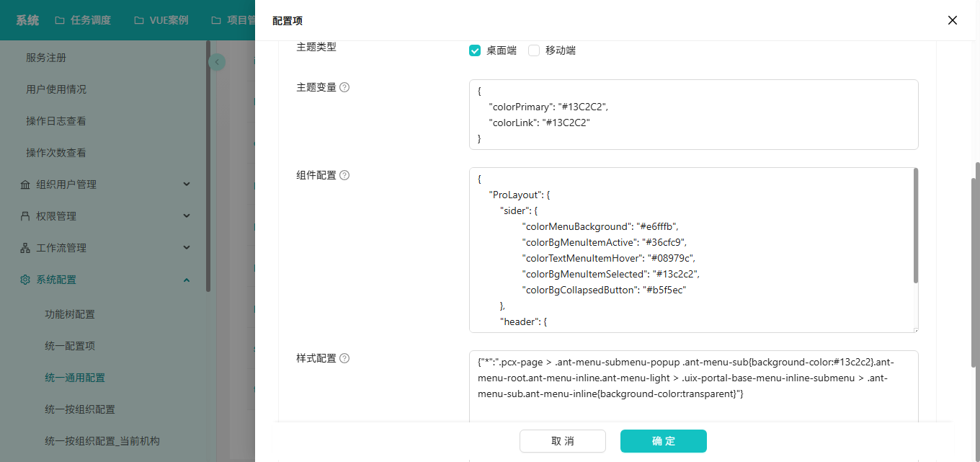
Task: Click the 工作流管理 hierarchy icon
Action: 25,248
